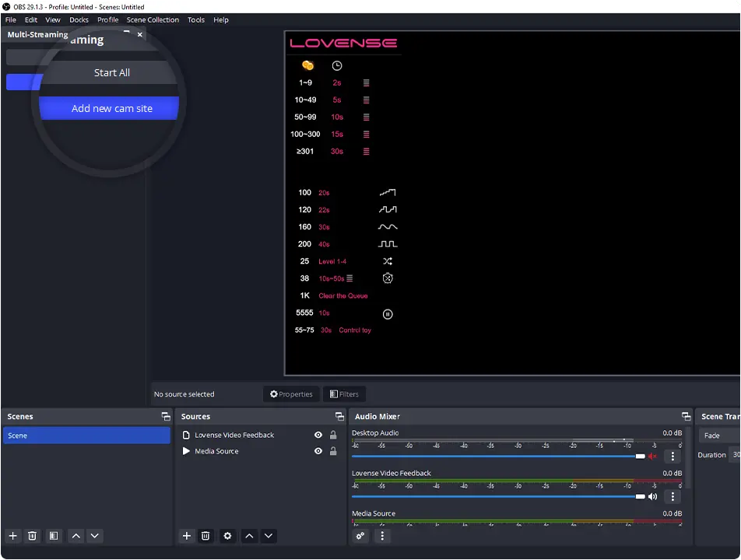
Task: Delete selected scene using trash icon
Action: click(32, 536)
